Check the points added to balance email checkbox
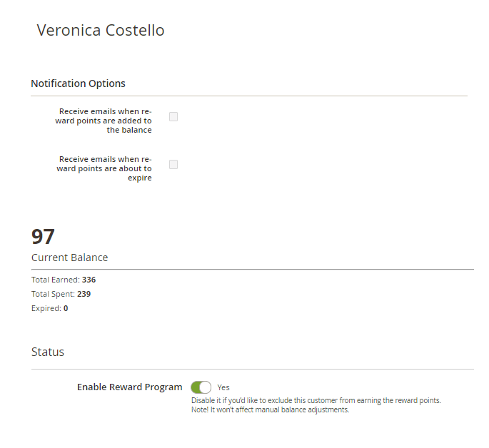Viewport: 489px width, 448px height. (x=173, y=116)
